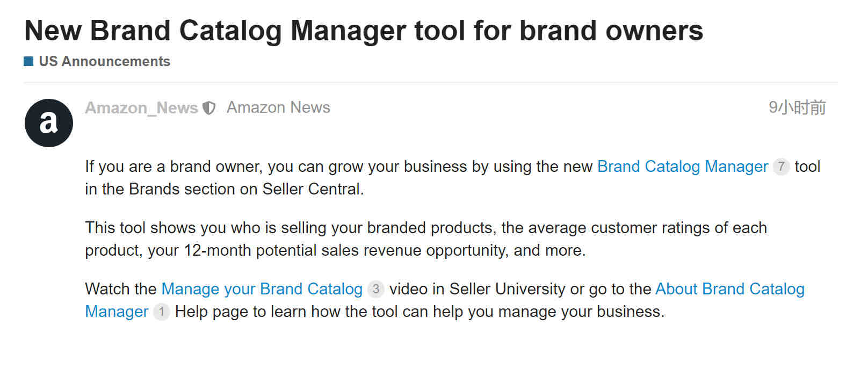Click the Seller University text

pyautogui.click(x=508, y=289)
